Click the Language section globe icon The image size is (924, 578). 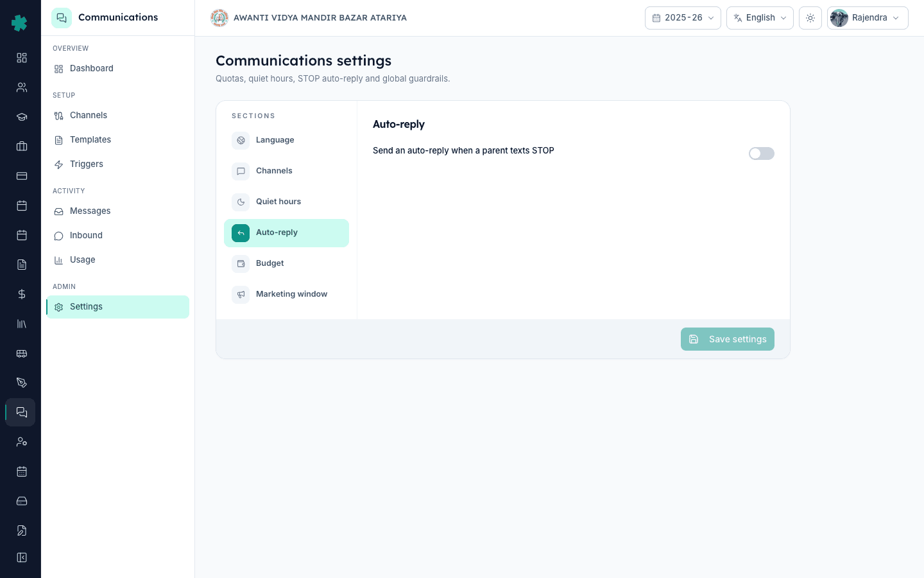click(241, 140)
